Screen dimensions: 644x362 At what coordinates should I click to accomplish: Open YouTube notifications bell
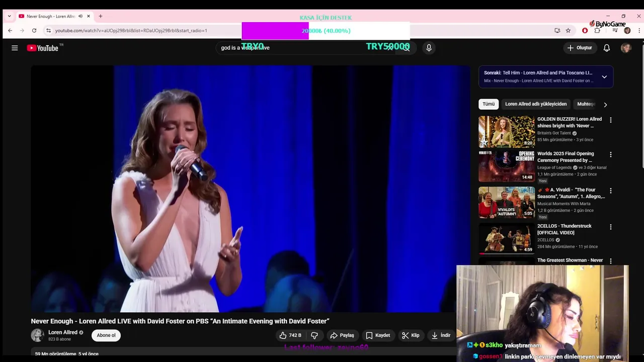[x=607, y=48]
